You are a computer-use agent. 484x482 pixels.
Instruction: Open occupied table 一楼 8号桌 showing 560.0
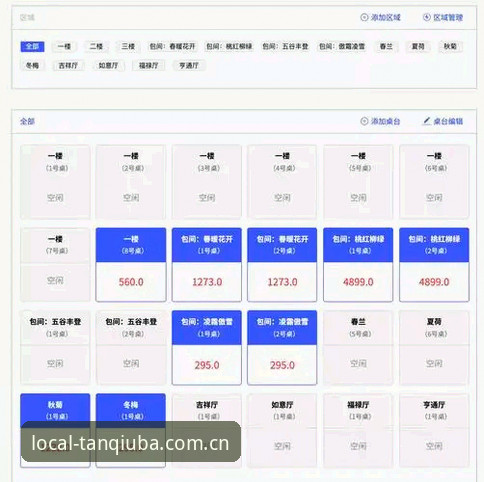coord(131,265)
